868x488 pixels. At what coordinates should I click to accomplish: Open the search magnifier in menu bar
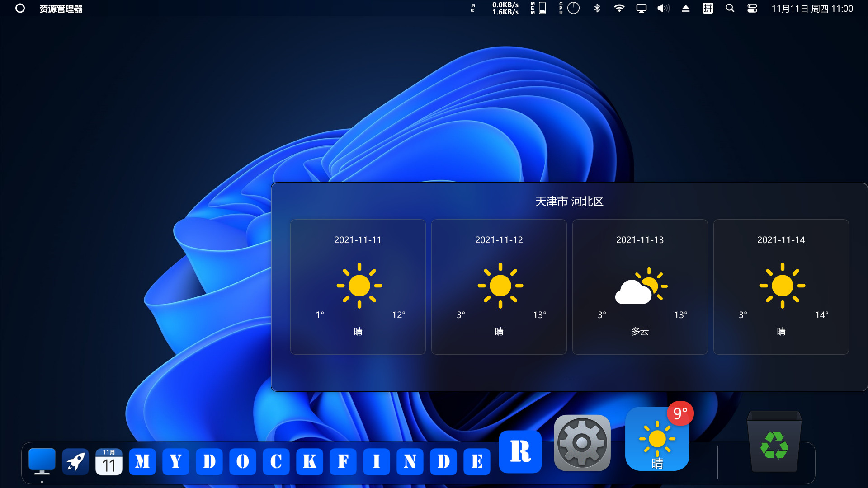730,8
